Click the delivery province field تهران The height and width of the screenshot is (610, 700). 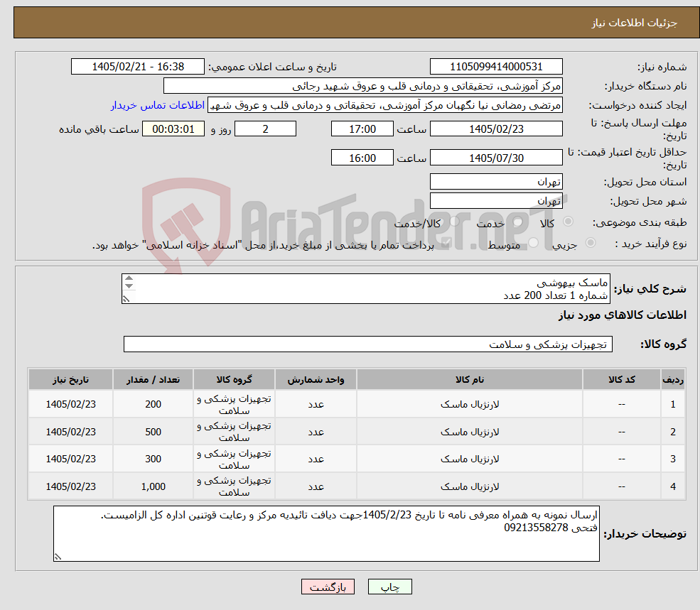pyautogui.click(x=496, y=181)
